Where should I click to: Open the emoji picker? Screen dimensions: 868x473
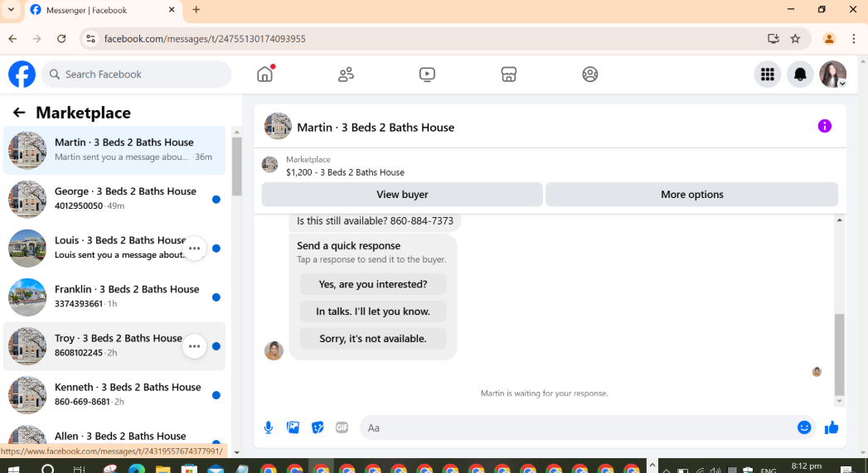(804, 427)
